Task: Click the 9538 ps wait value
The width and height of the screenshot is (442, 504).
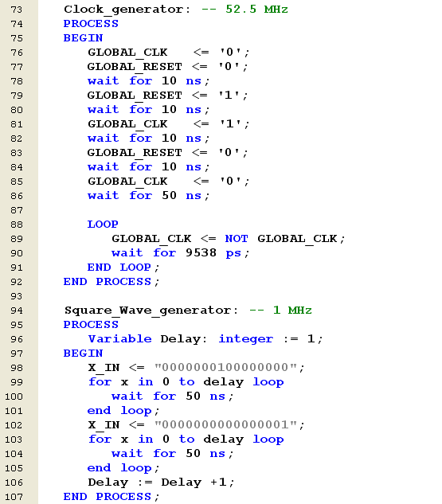Action: tap(213, 253)
